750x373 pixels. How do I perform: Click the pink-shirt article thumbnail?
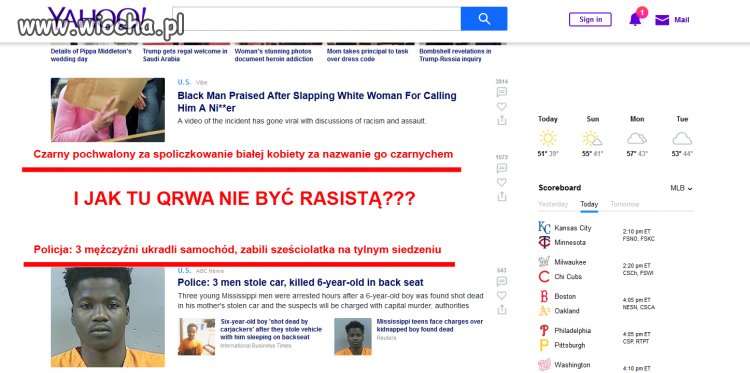(108, 110)
